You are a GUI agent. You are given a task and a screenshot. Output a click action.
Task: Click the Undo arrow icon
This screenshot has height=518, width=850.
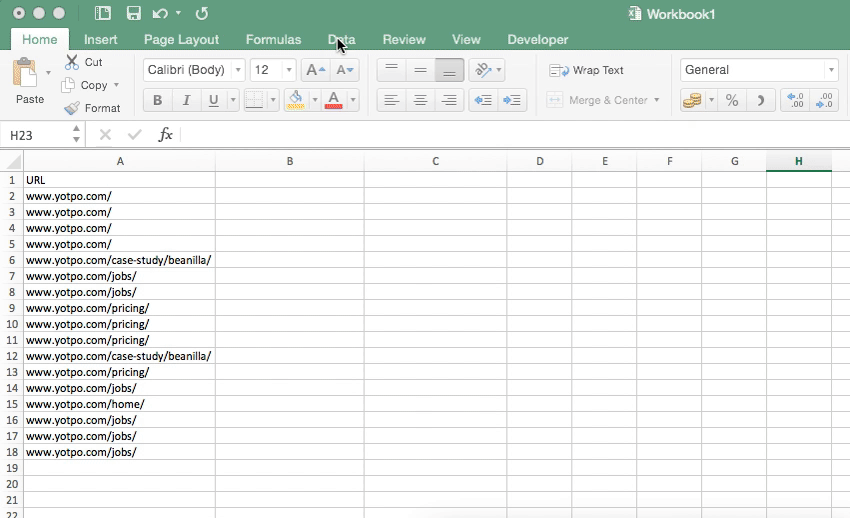click(x=160, y=14)
